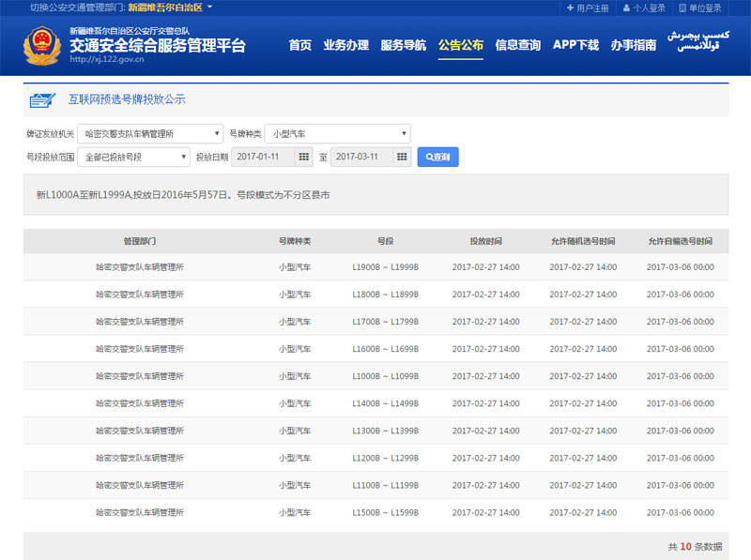Open the 号牌种类 vehicle type dropdown
751x560 pixels.
(338, 133)
